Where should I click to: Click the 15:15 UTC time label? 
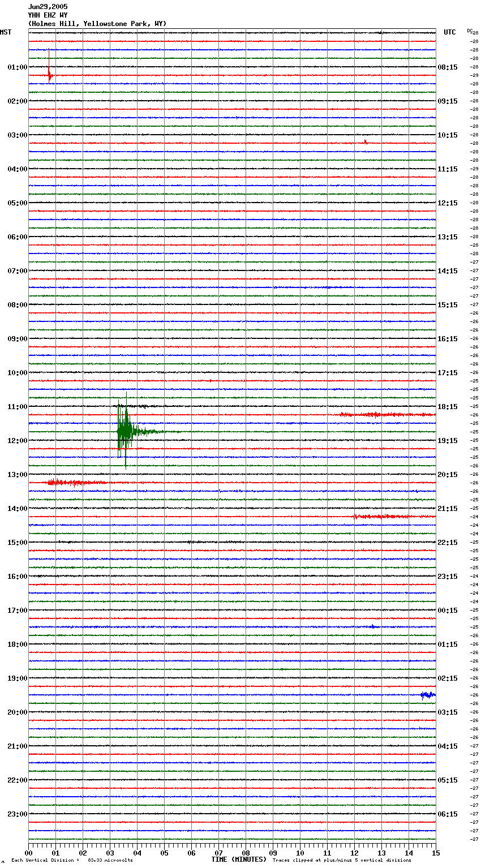tap(448, 305)
